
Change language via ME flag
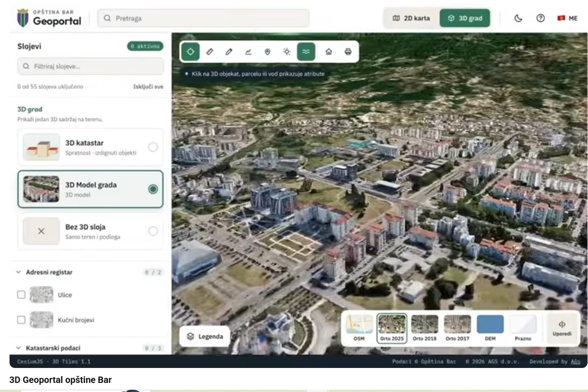click(x=567, y=18)
